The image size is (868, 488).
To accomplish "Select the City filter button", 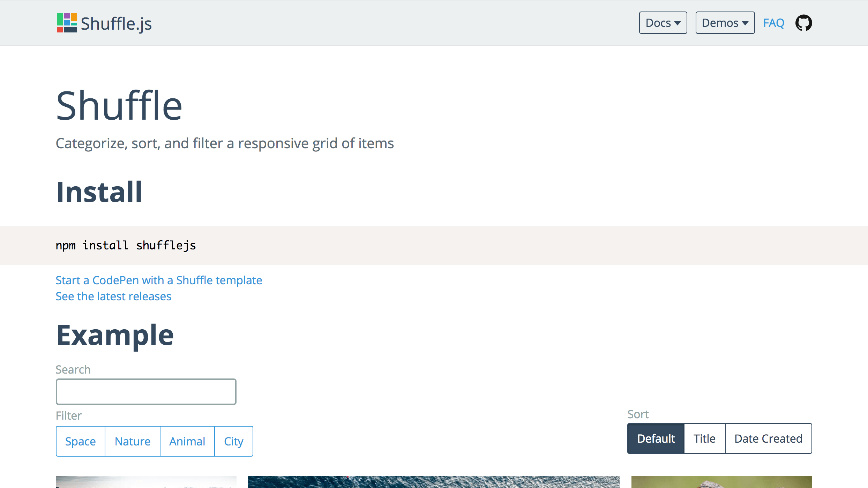I will click(234, 441).
